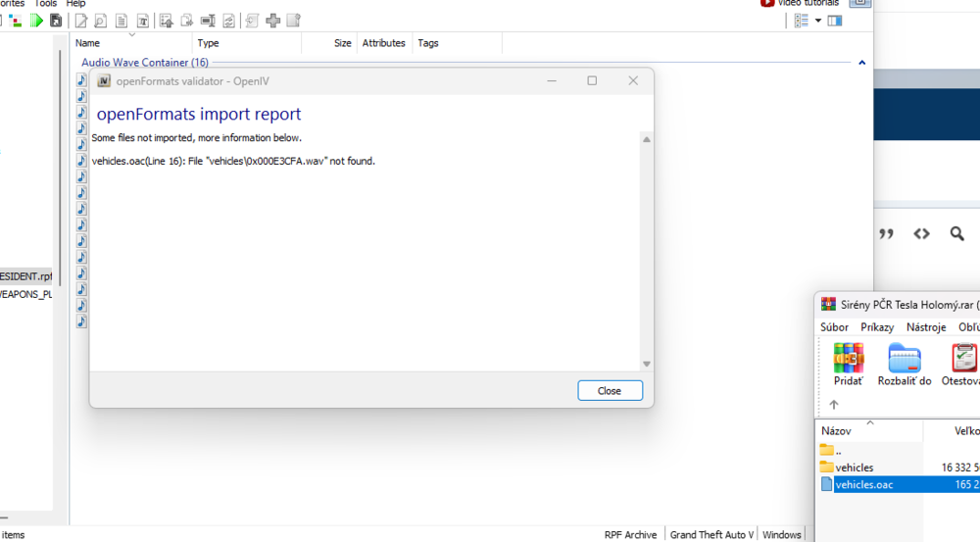Click the up-folder arrow in WinRAR
This screenshot has height=542, width=980.
(834, 405)
